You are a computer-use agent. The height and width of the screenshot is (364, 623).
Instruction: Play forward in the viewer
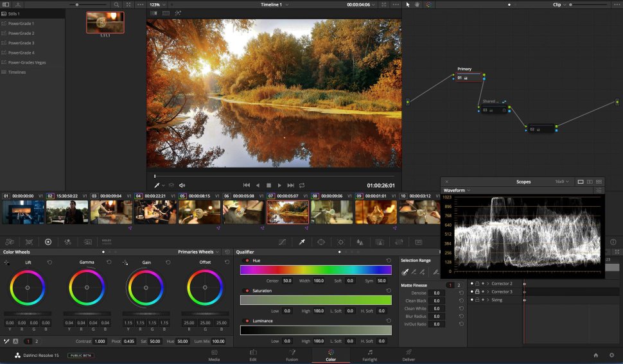[280, 186]
